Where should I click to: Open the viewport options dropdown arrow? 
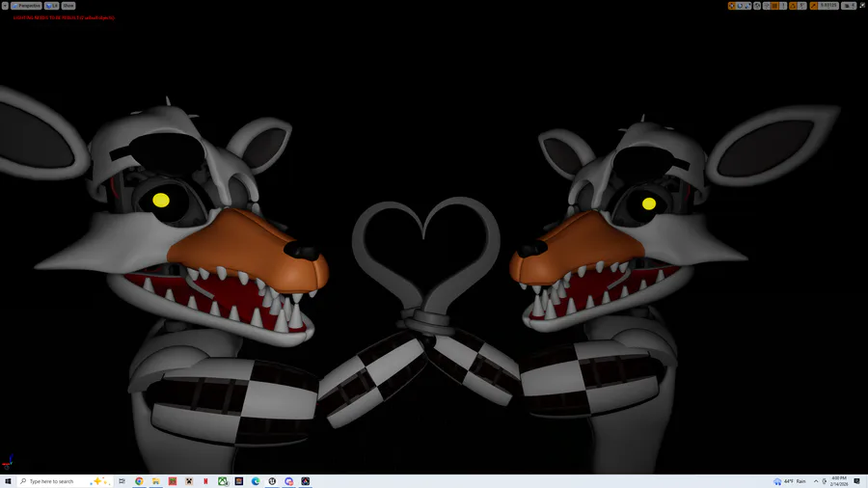coord(5,6)
